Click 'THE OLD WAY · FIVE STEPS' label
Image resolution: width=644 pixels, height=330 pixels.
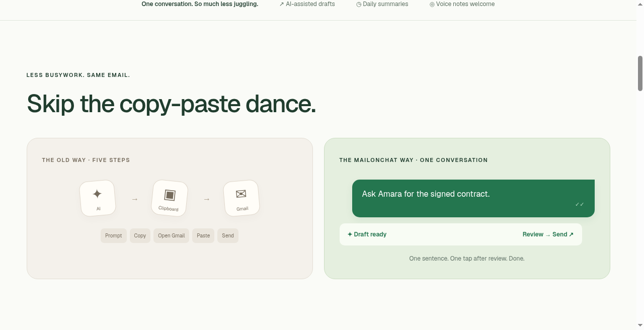coord(86,160)
